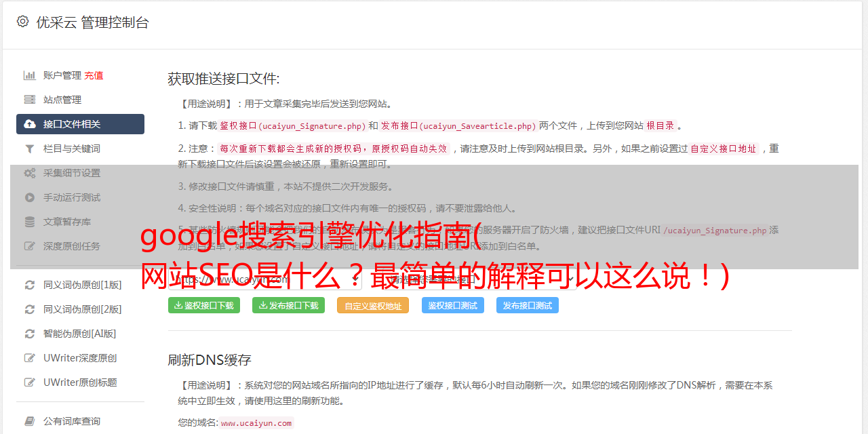Open the red 充值 recharge link
The image size is (868, 434).
click(94, 75)
